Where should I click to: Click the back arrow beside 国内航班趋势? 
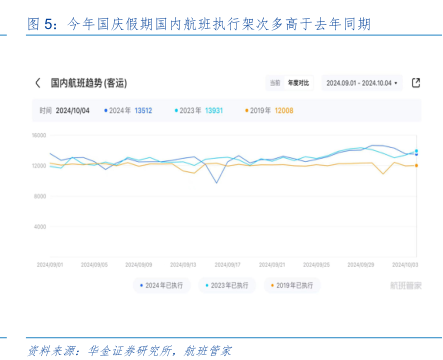click(x=38, y=83)
